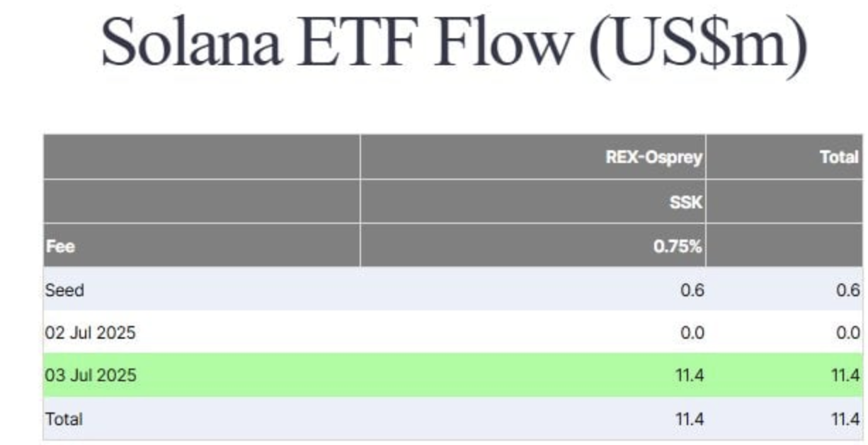Select 03 Jul 11.4 value under REX-Osprey
The image size is (868, 445).
click(x=690, y=376)
